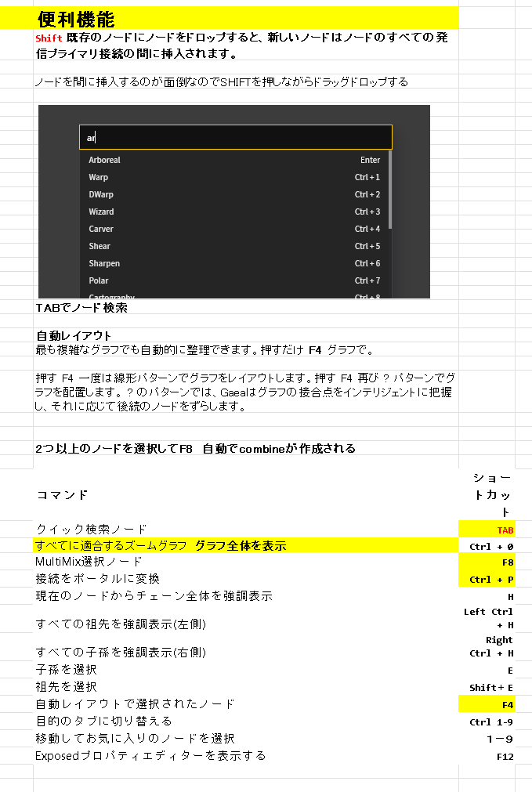Select the ショートカット header cell
532x792 pixels.
487,494
